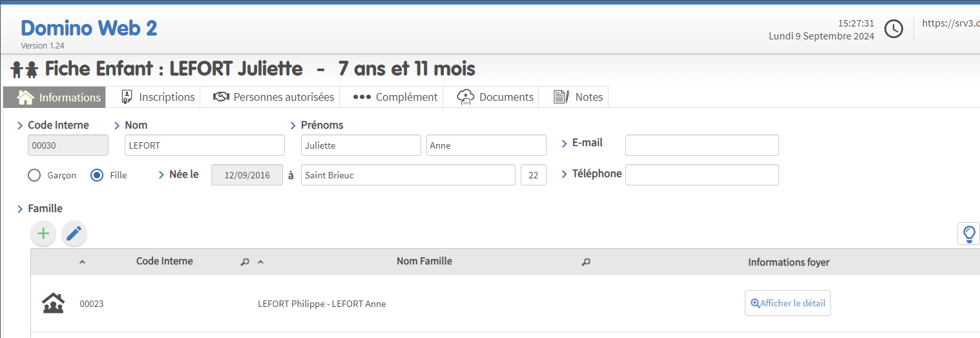Click search magnifier beside Code Interne column
This screenshot has height=338, width=980.
pos(245,262)
